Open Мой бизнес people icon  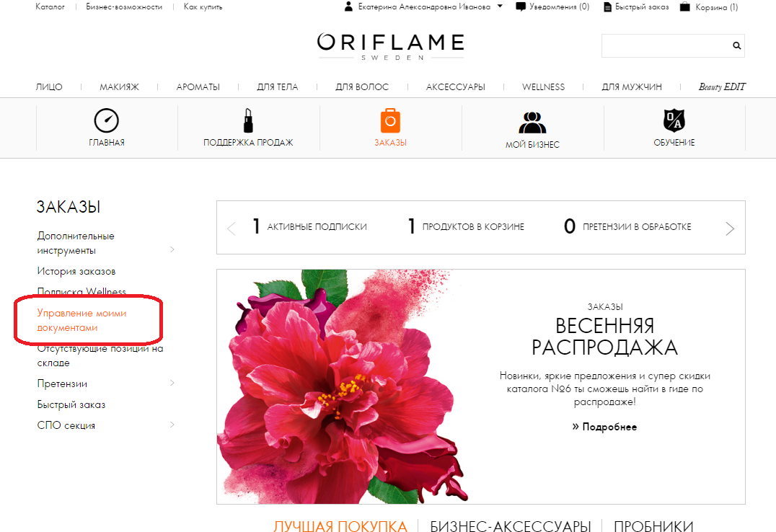532,123
